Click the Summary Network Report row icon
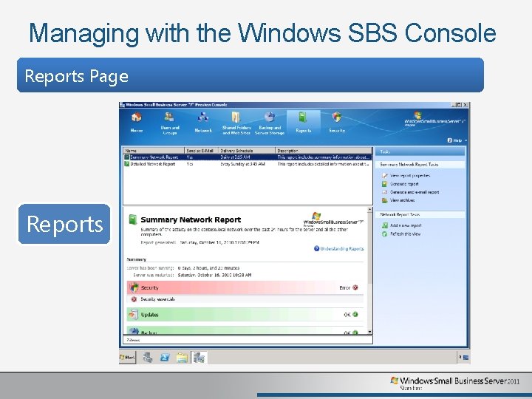The width and height of the screenshot is (532, 399). pos(126,157)
